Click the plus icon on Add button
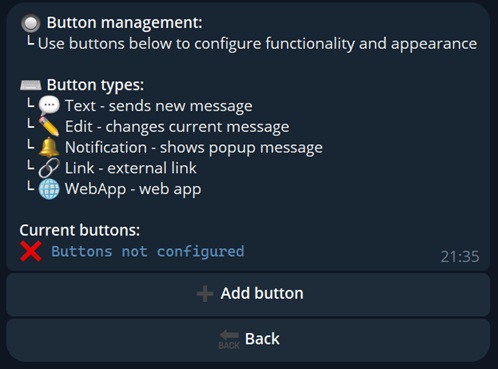 205,294
